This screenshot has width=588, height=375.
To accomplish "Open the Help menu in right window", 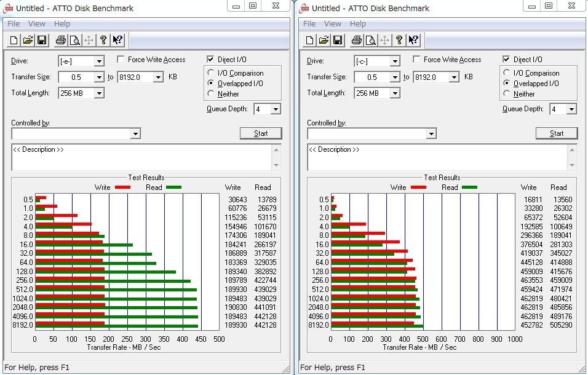I will coord(358,24).
